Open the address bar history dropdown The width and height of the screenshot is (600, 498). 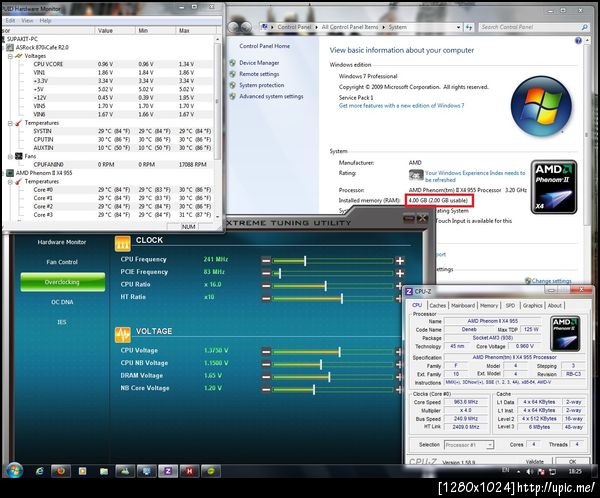click(x=458, y=27)
